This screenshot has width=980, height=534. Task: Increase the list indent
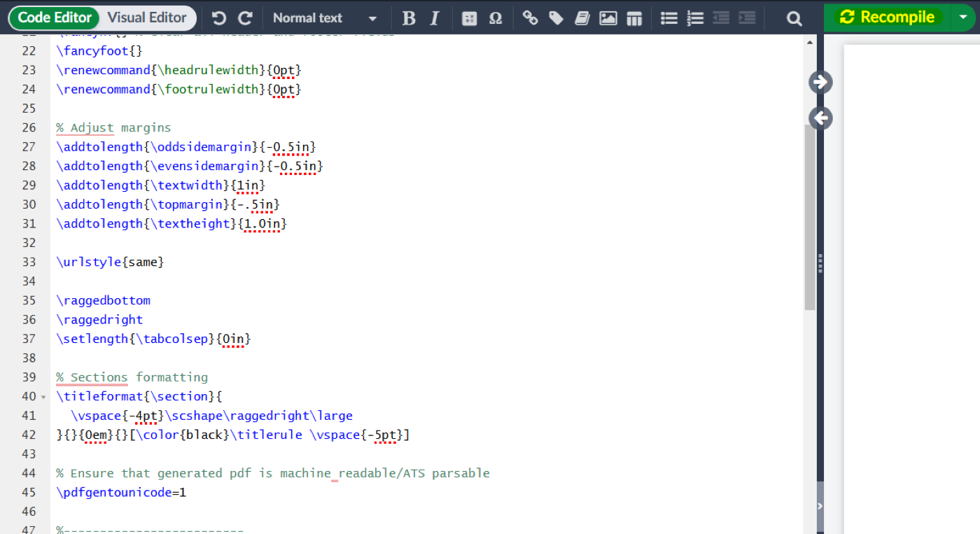747,18
